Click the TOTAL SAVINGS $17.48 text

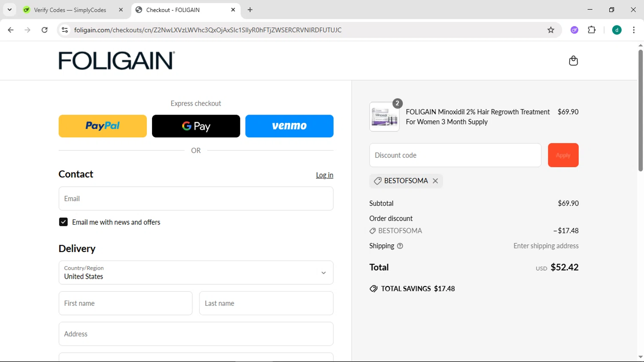[418, 289]
